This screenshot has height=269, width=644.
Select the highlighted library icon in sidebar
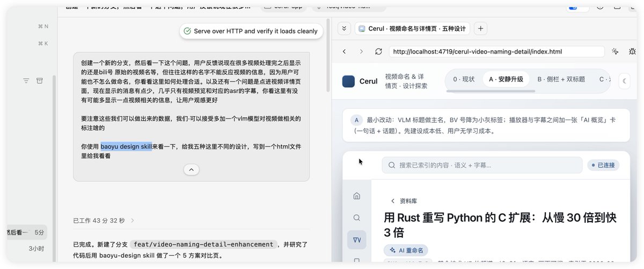click(x=357, y=240)
